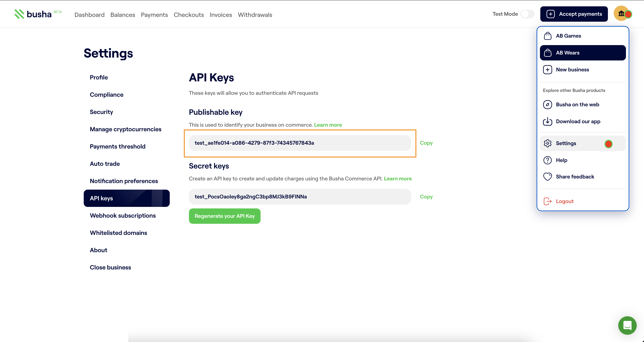
Task: Open the Invoices page
Action: pyautogui.click(x=221, y=15)
